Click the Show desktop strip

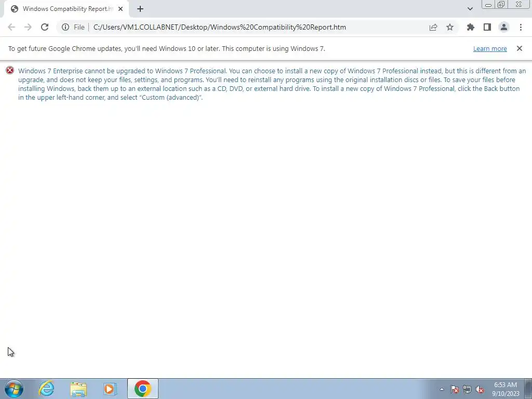tap(528, 389)
